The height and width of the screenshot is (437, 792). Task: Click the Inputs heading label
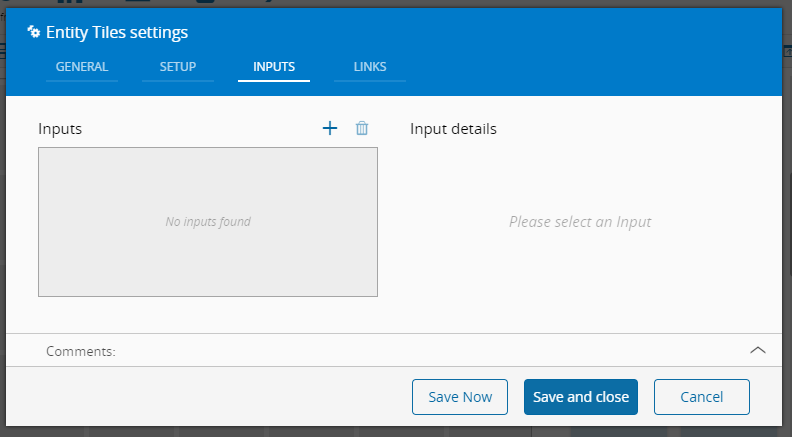(x=60, y=129)
